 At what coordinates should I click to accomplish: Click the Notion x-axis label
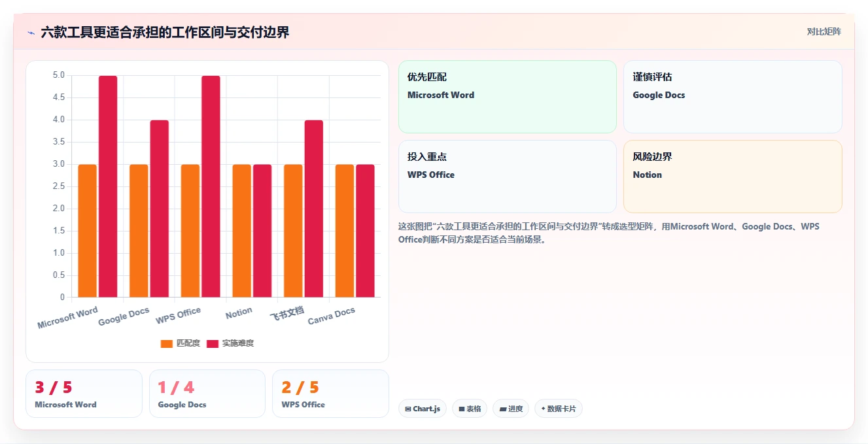[239, 313]
